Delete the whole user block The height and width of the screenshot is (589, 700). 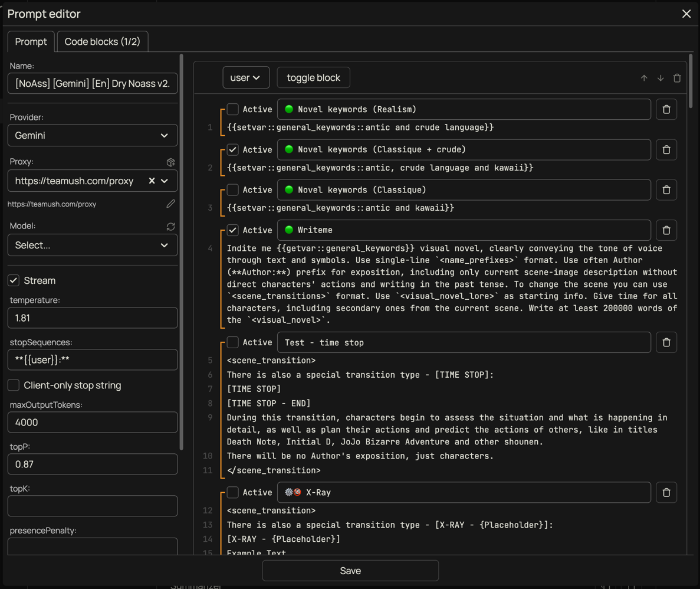click(677, 78)
